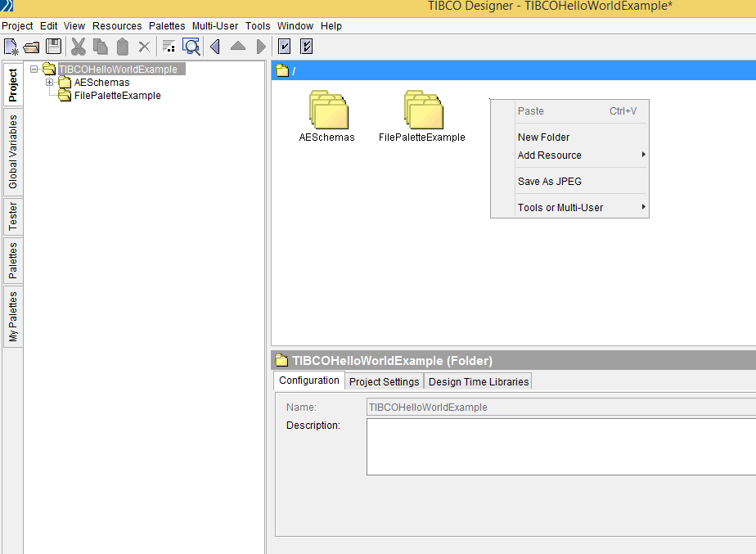Select TIBCOHelloWorldExample in project tree
Image resolution: width=756 pixels, height=554 pixels.
pos(118,69)
